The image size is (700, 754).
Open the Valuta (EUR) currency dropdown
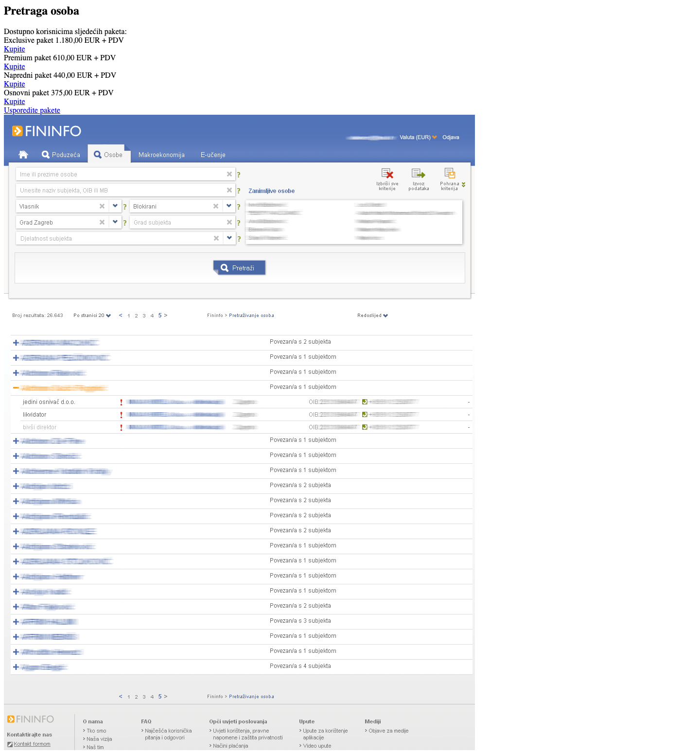pyautogui.click(x=418, y=137)
